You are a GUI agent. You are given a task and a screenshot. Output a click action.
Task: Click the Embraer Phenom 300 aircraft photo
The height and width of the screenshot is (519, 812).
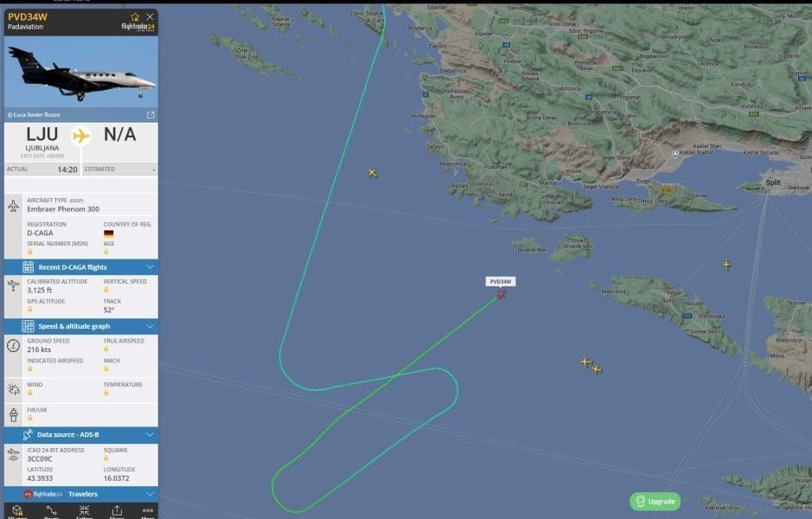(81, 73)
